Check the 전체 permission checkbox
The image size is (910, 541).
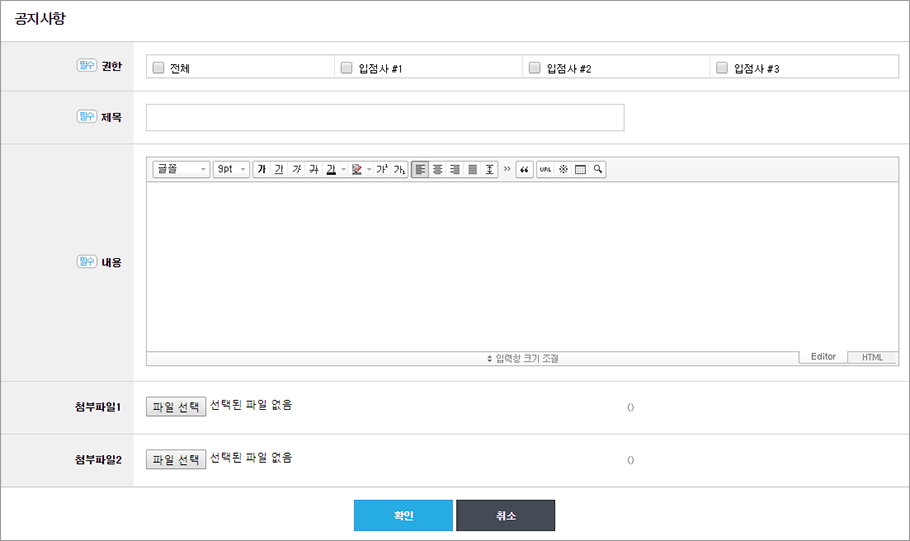[158, 68]
